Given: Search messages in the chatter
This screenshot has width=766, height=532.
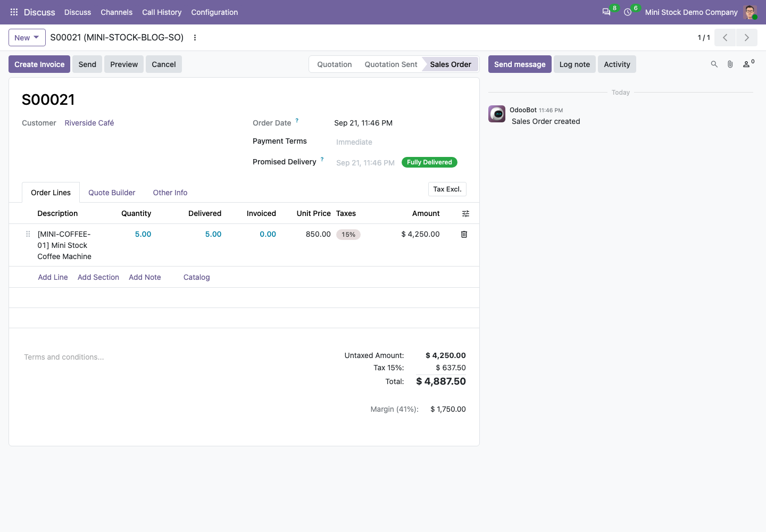Looking at the screenshot, I should [714, 64].
